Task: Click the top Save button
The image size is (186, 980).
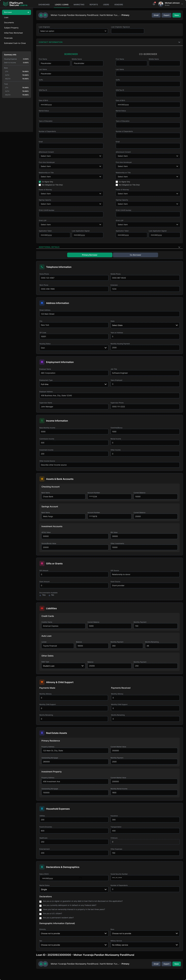Action: pyautogui.click(x=176, y=15)
